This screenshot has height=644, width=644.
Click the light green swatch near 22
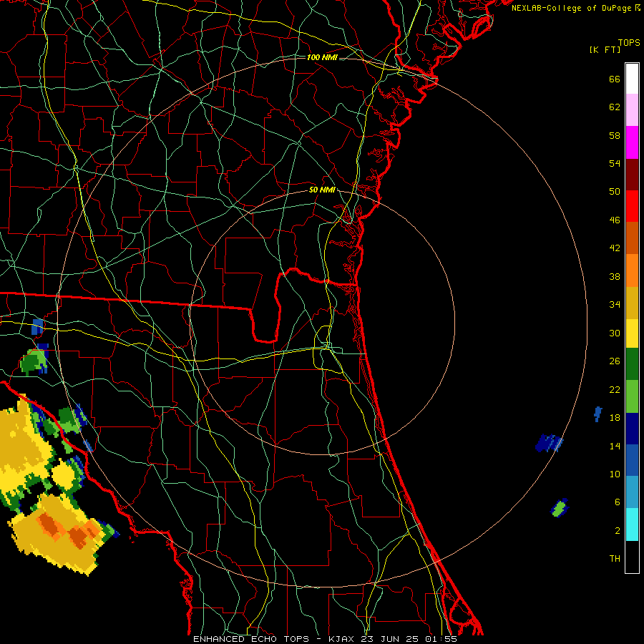tap(632, 396)
